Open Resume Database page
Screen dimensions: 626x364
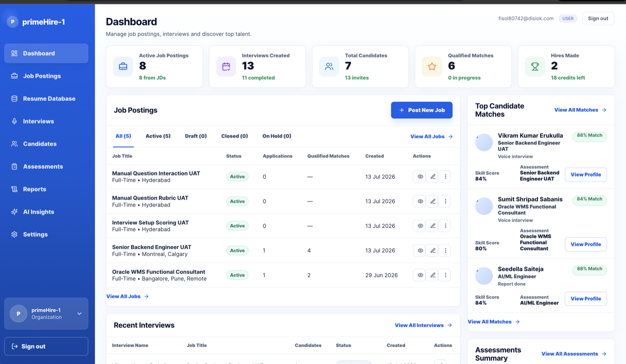click(x=46, y=99)
